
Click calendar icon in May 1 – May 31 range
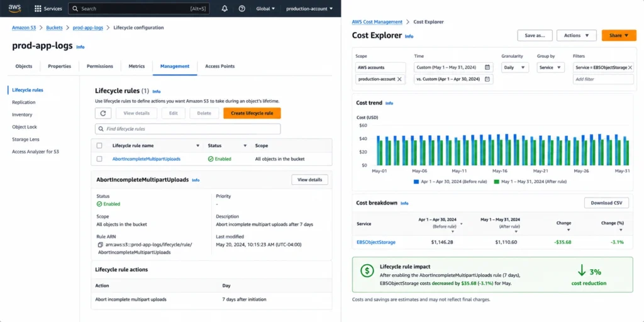[487, 67]
